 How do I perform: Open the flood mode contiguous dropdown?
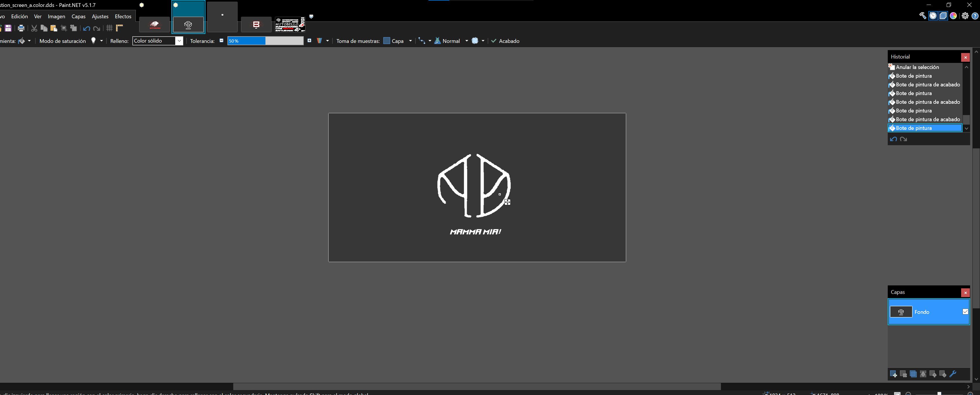click(x=424, y=41)
